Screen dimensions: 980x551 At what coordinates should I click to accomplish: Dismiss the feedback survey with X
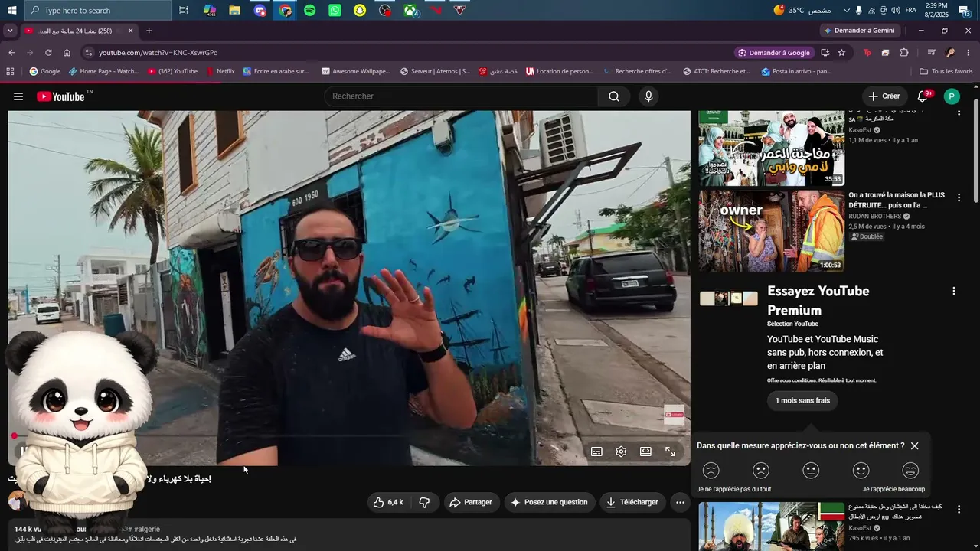point(914,446)
